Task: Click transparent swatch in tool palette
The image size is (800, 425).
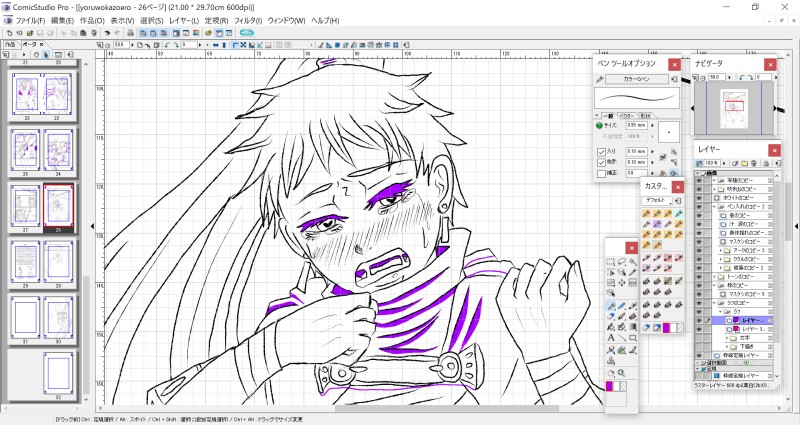Action: tap(623, 386)
